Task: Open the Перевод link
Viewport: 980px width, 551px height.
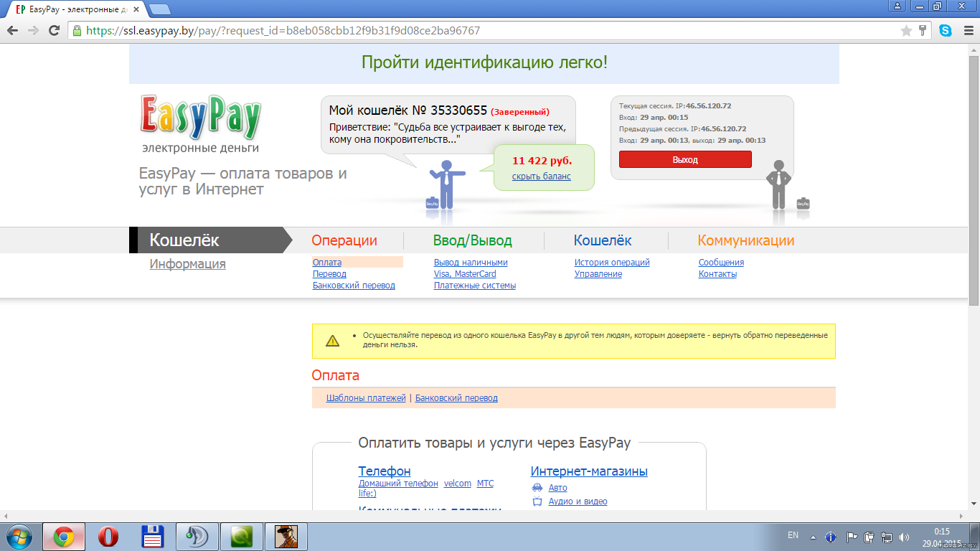Action: (x=329, y=274)
